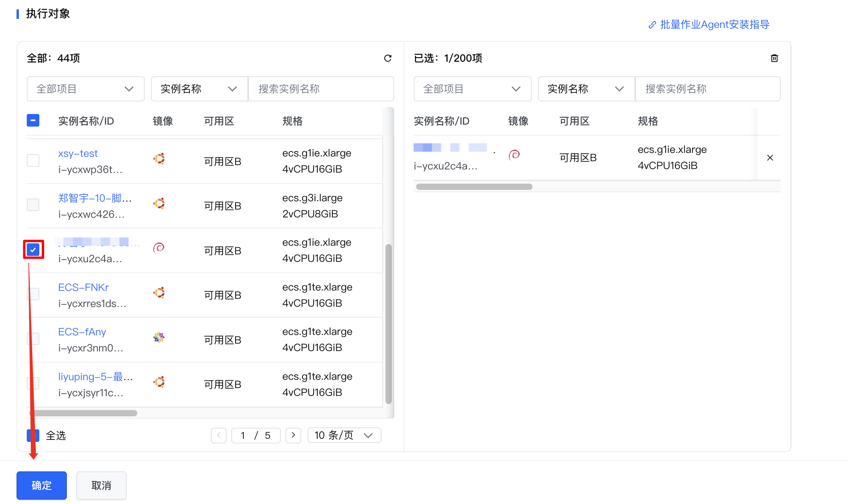Click the refresh icon beside 全部: 44项

tap(387, 58)
